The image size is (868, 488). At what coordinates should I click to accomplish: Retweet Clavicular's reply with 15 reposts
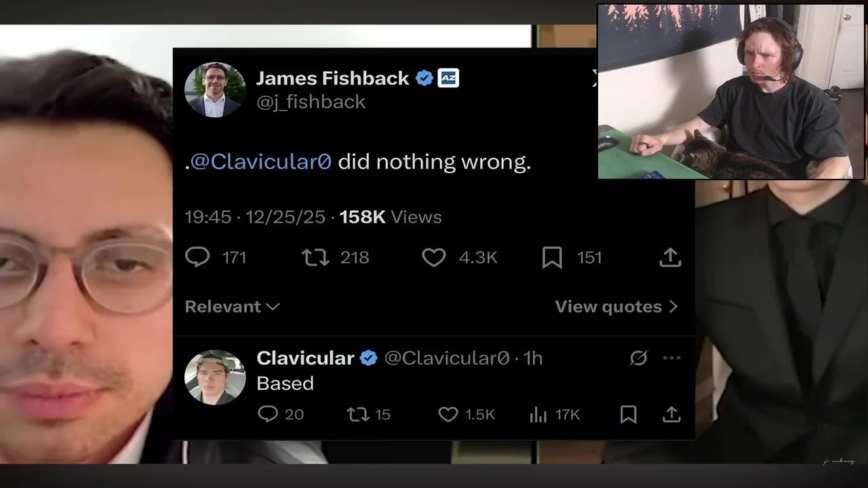pos(357,414)
